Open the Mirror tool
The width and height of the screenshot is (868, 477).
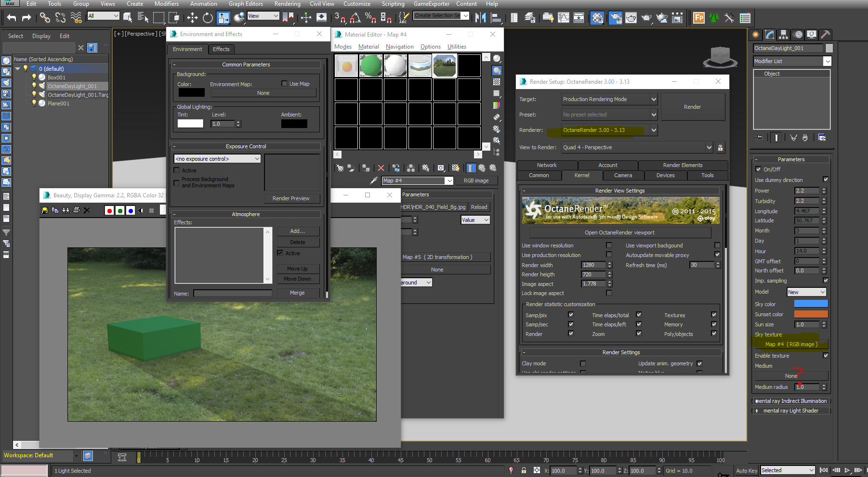480,18
